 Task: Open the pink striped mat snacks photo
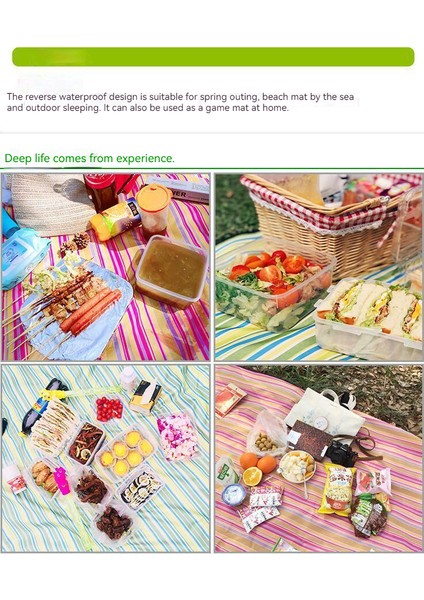[319, 458]
